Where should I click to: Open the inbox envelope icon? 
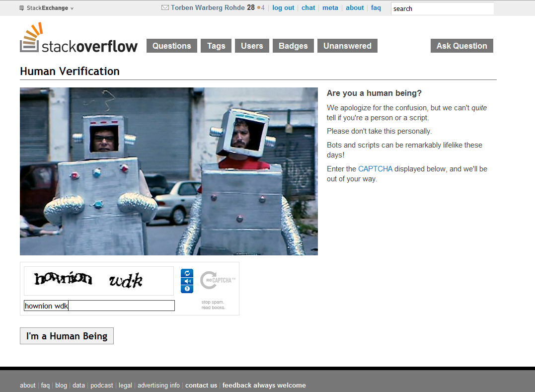click(x=165, y=8)
